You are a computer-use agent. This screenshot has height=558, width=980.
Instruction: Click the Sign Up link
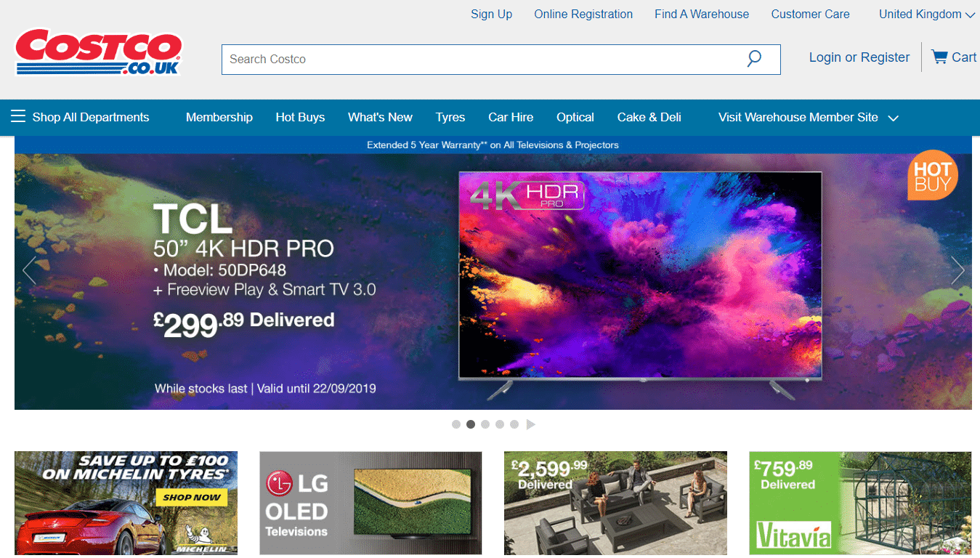click(x=492, y=14)
